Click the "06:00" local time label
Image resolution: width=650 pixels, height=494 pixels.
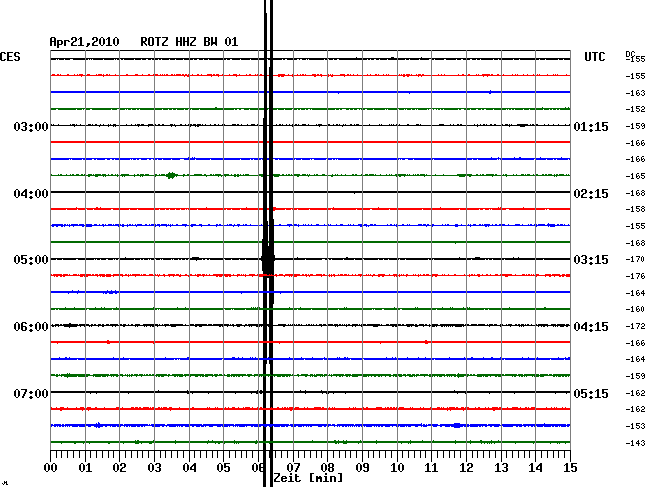31,327
